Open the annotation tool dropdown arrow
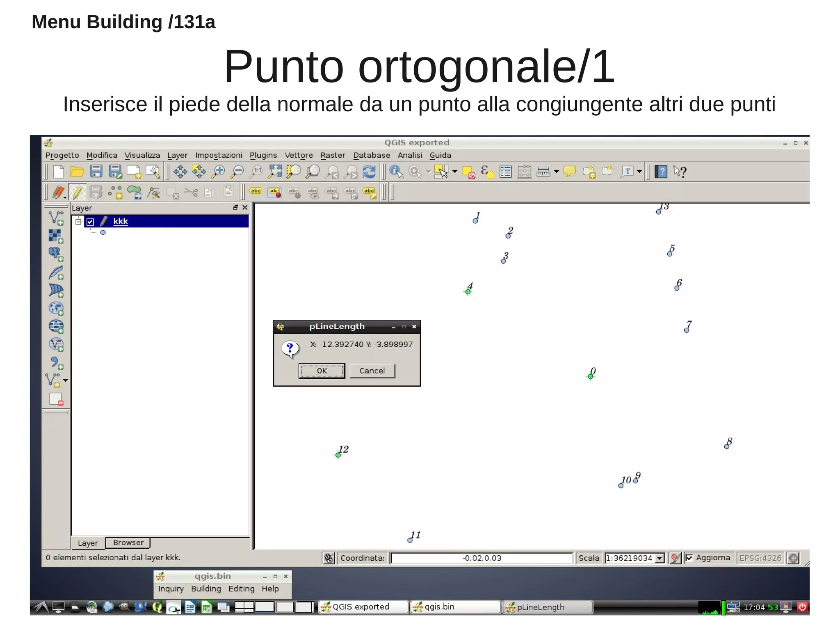The width and height of the screenshot is (840, 630). [639, 172]
